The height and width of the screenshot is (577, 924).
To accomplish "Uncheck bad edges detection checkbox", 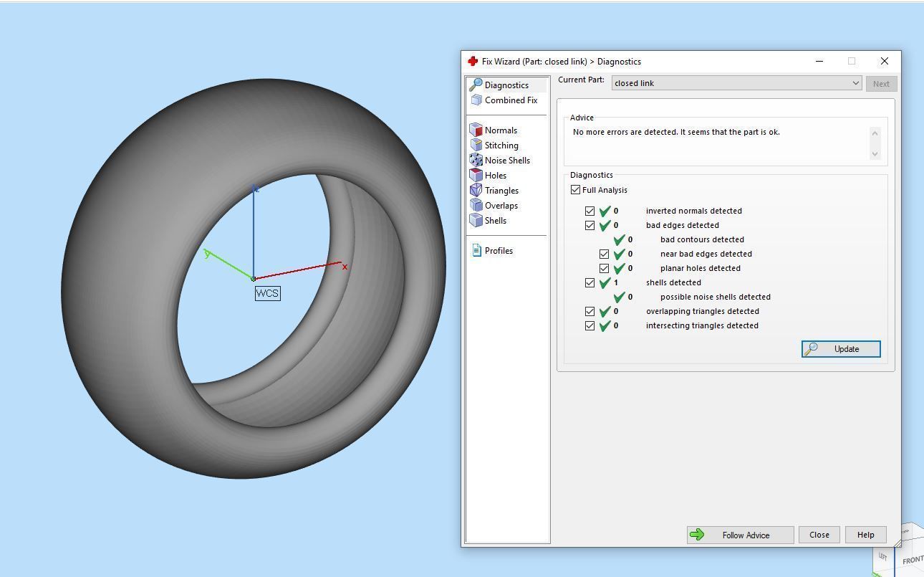I will point(589,225).
